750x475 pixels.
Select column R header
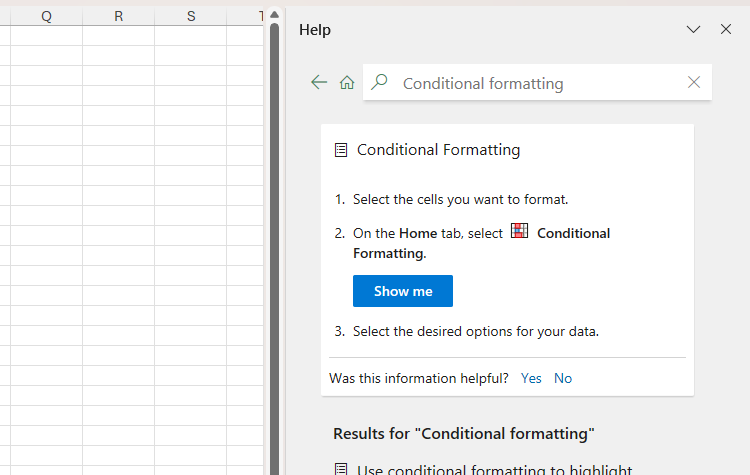tap(118, 16)
